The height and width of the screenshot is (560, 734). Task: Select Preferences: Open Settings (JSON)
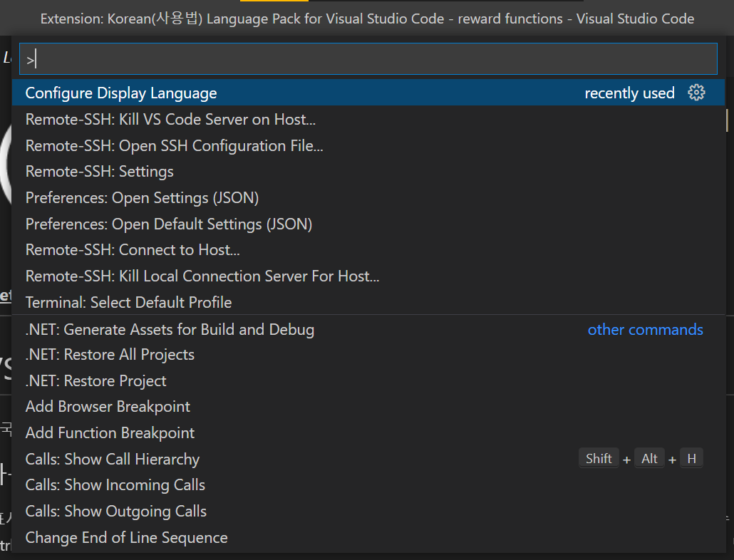368,198
